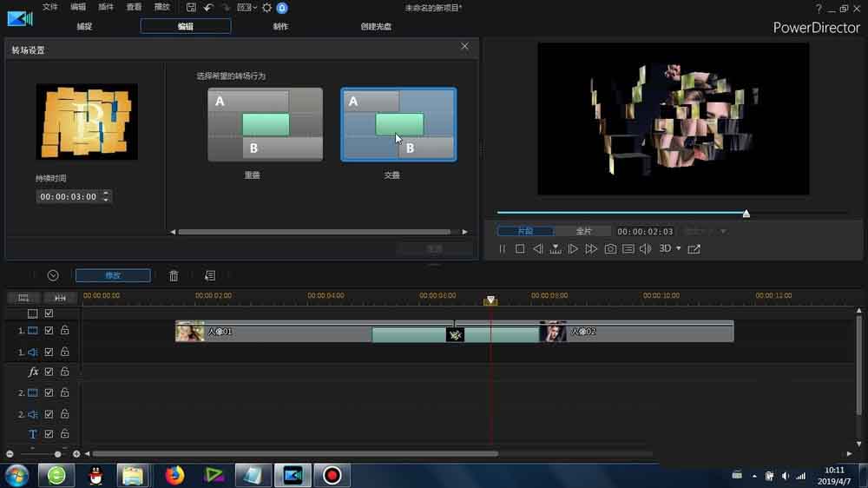Open the Edit menu in menu bar

78,7
